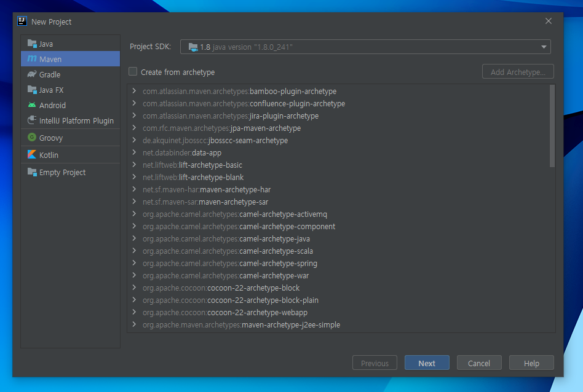Image resolution: width=583 pixels, height=392 pixels.
Task: Click the Empty Project folder icon
Action: coord(32,172)
